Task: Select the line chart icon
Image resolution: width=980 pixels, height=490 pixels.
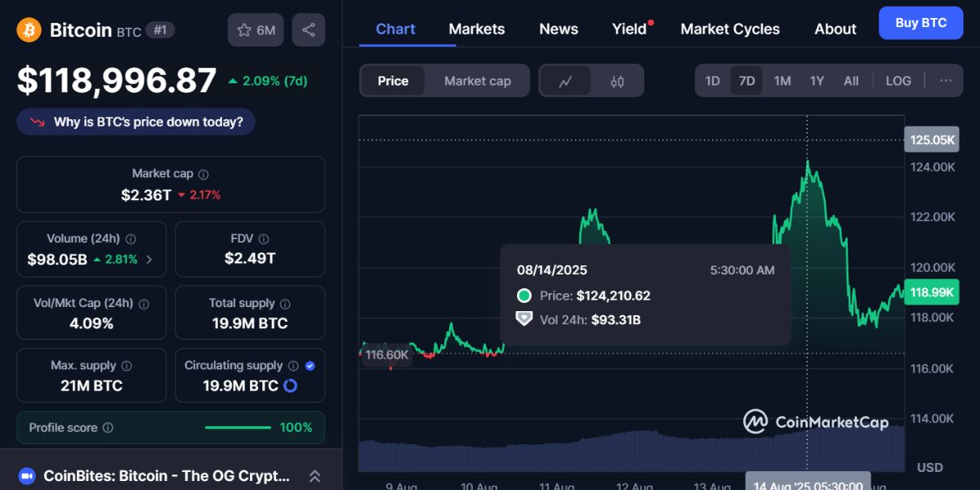Action: click(x=566, y=80)
